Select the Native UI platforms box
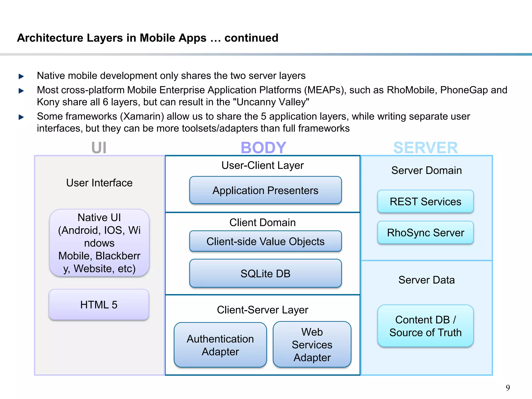The image size is (532, 399). point(99,243)
